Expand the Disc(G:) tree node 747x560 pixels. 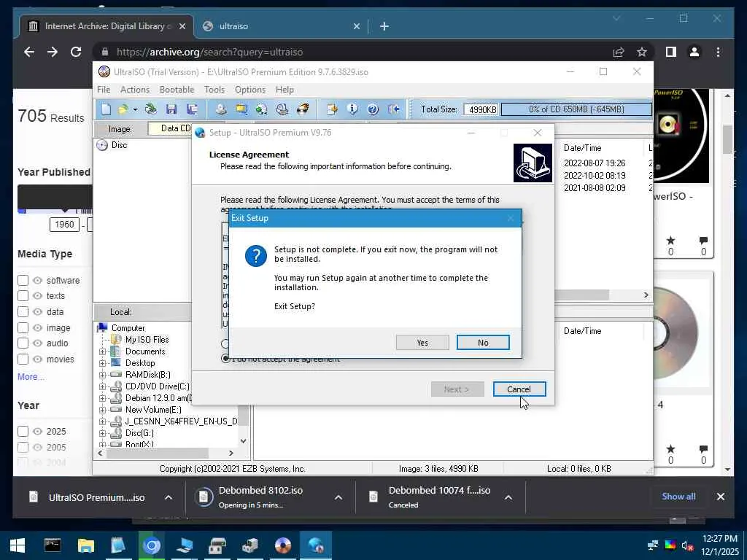(102, 433)
